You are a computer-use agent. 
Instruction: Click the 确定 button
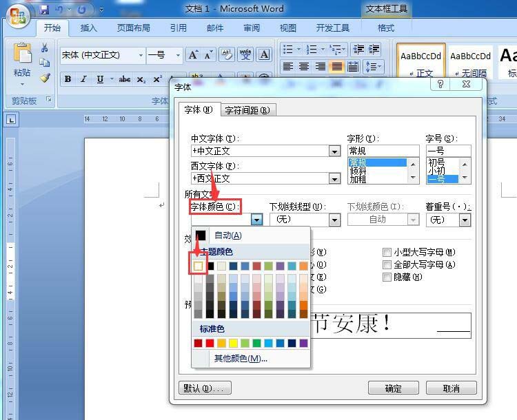click(393, 388)
